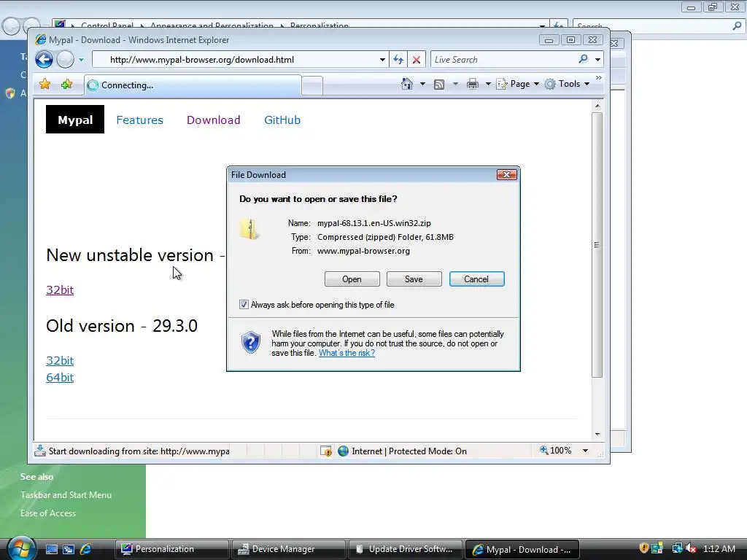This screenshot has height=560, width=747.
Task: Open the Favorites Center star icon
Action: [44, 85]
